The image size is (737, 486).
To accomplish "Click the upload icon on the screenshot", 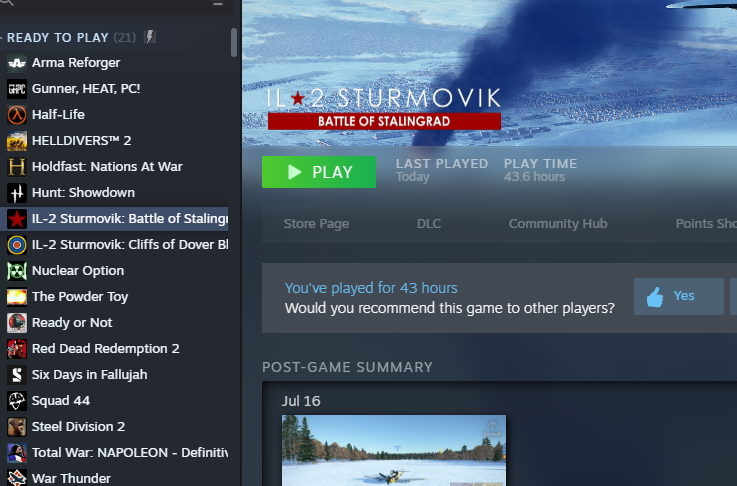I will point(492,427).
